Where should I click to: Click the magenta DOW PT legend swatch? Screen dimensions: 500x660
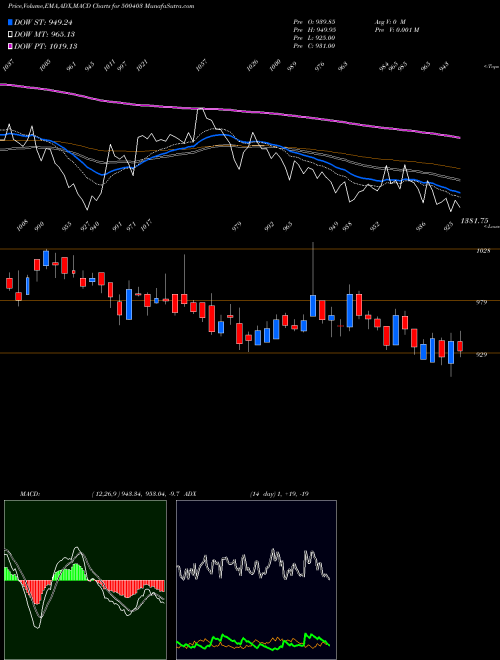pos(10,46)
